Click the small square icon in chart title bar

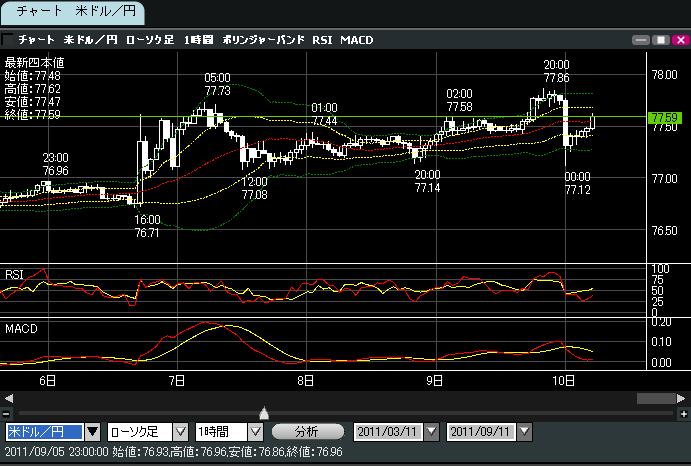coord(8,40)
